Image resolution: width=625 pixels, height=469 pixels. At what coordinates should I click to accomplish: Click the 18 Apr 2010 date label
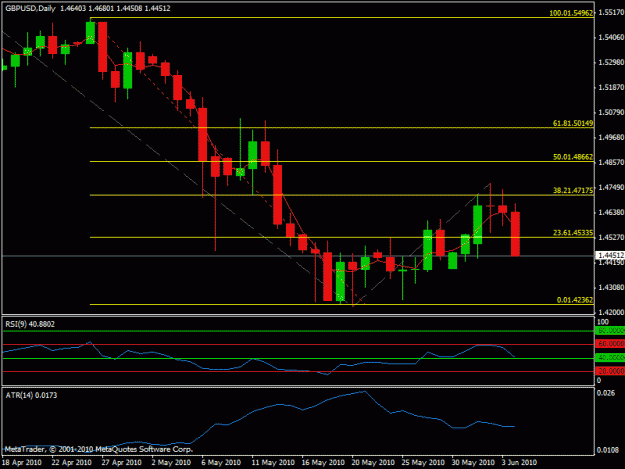pos(22,462)
